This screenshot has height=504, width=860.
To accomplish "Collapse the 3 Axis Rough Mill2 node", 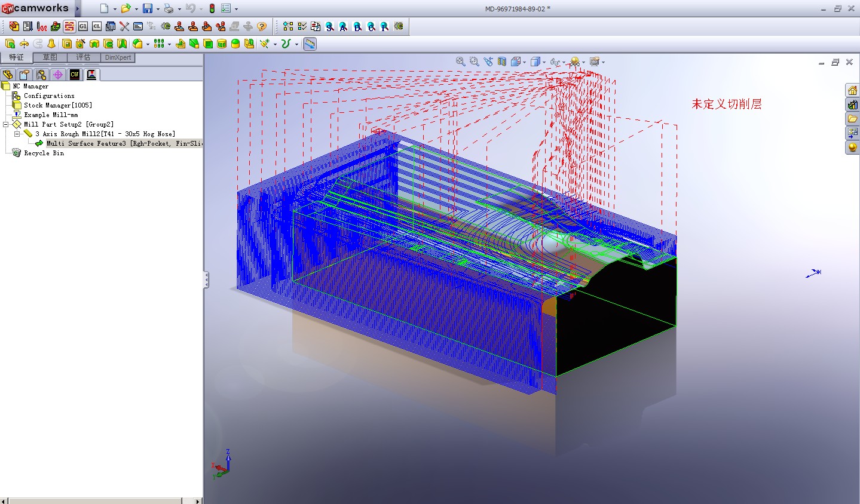I will click(x=17, y=134).
